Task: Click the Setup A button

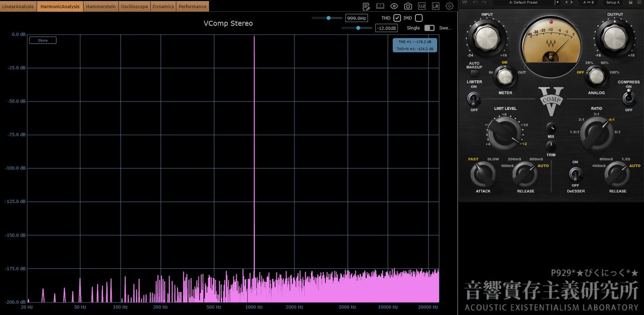Action: pos(613,2)
